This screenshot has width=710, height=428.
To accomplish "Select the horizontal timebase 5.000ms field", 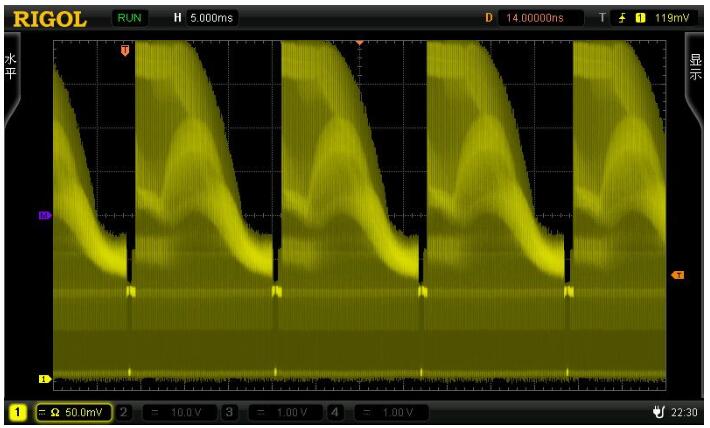I will pyautogui.click(x=204, y=18).
